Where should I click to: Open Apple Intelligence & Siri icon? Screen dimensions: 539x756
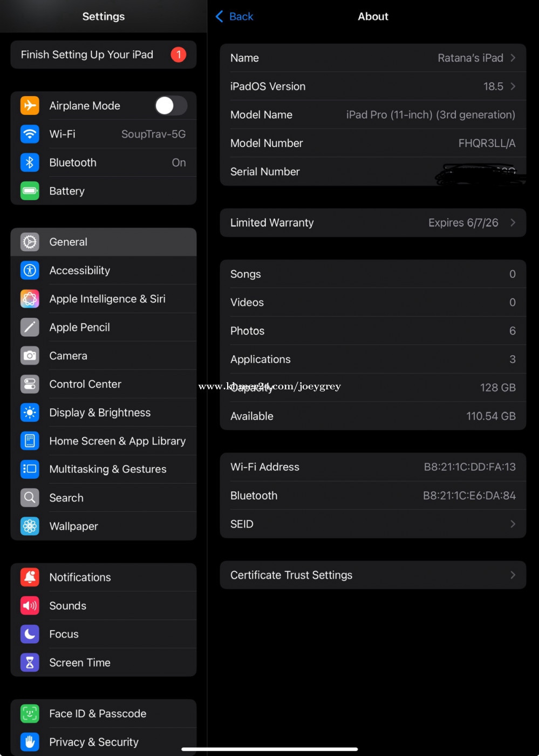[30, 299]
